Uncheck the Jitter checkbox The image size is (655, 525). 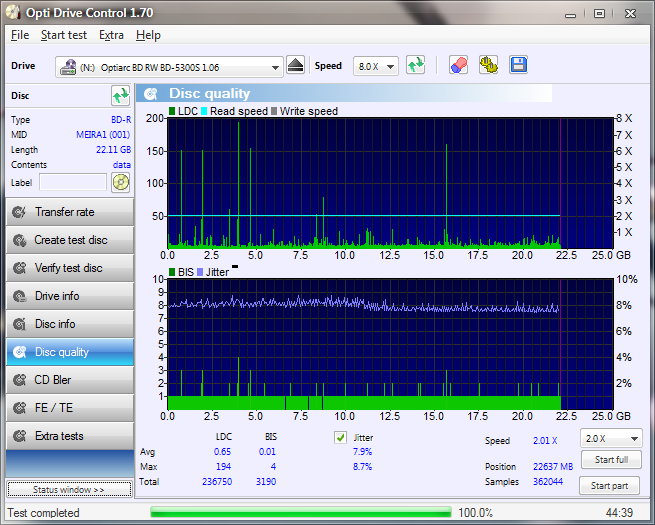[341, 437]
